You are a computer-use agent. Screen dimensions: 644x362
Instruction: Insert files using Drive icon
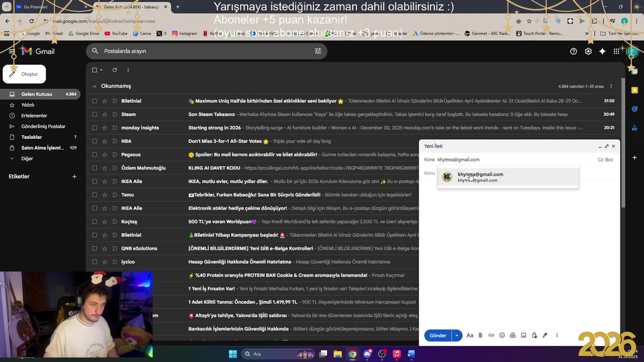tap(513, 335)
